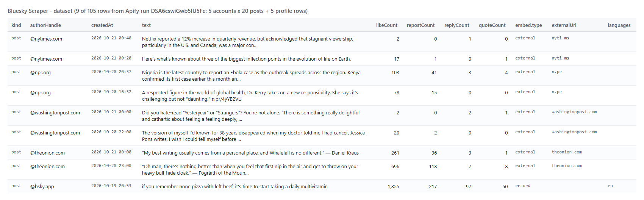Click timestamp 2026-10-21 00:40

coord(111,38)
